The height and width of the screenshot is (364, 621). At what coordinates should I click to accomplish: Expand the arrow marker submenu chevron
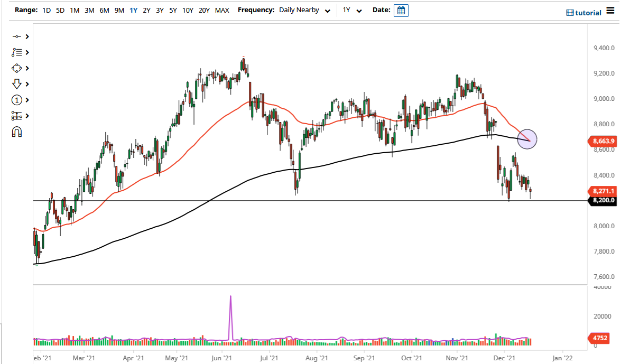point(27,84)
